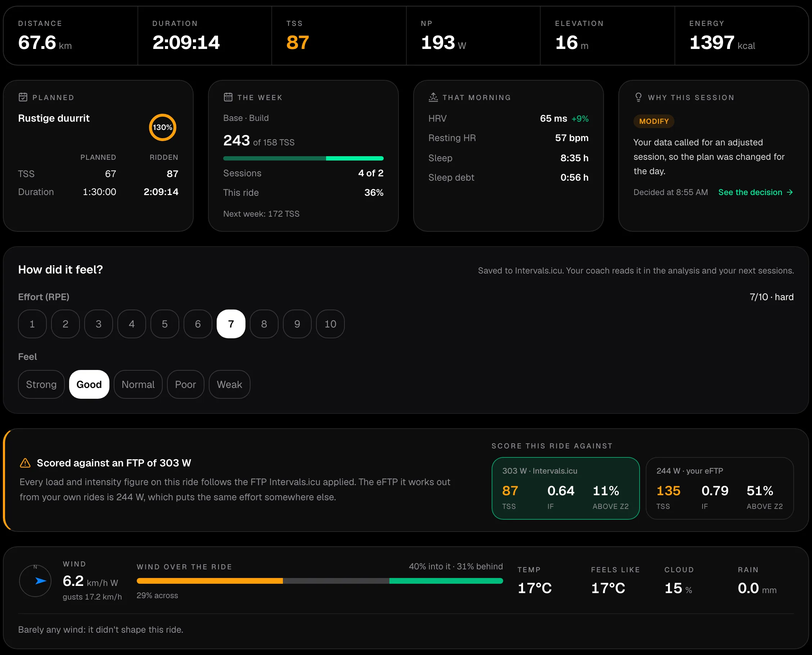Click the Rain 0.0 mm value
The height and width of the screenshot is (655, 812).
[757, 588]
